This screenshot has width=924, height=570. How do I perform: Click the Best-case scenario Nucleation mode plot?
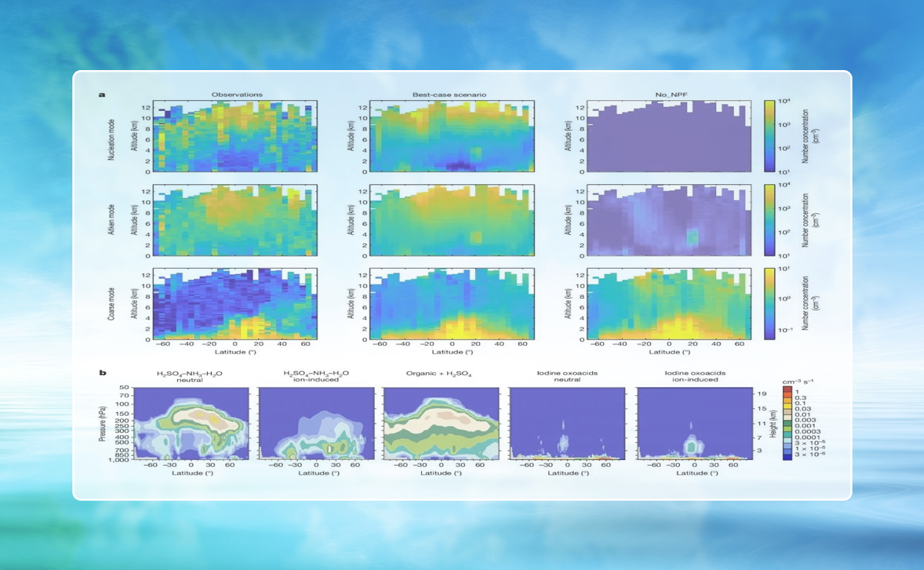pyautogui.click(x=452, y=136)
